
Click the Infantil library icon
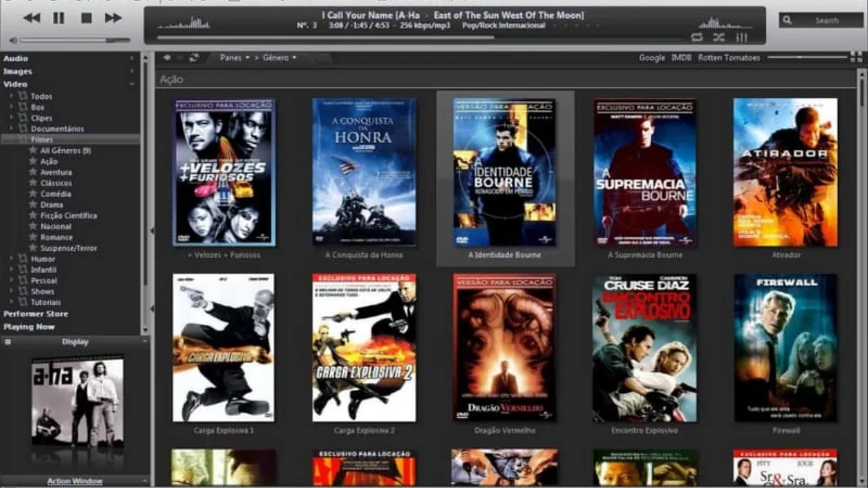[23, 270]
